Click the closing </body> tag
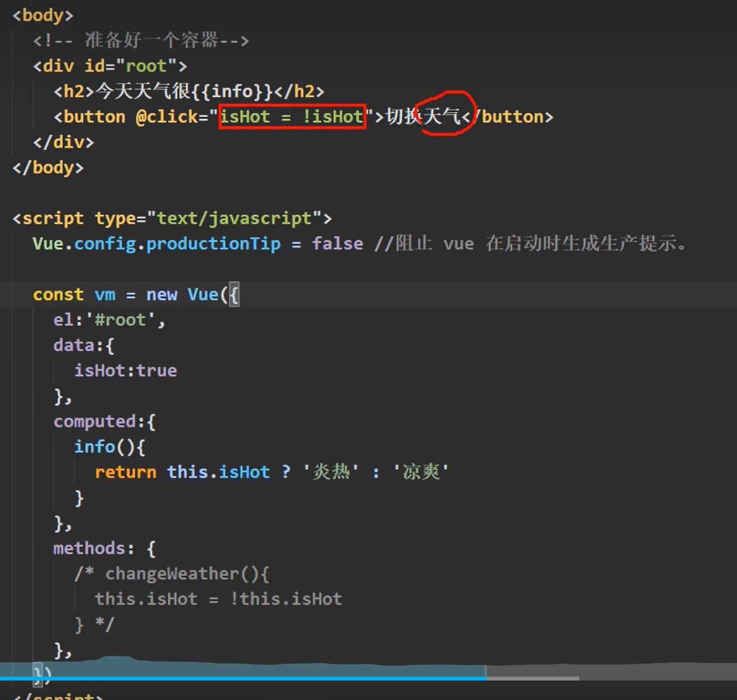The width and height of the screenshot is (737, 700). point(48,168)
